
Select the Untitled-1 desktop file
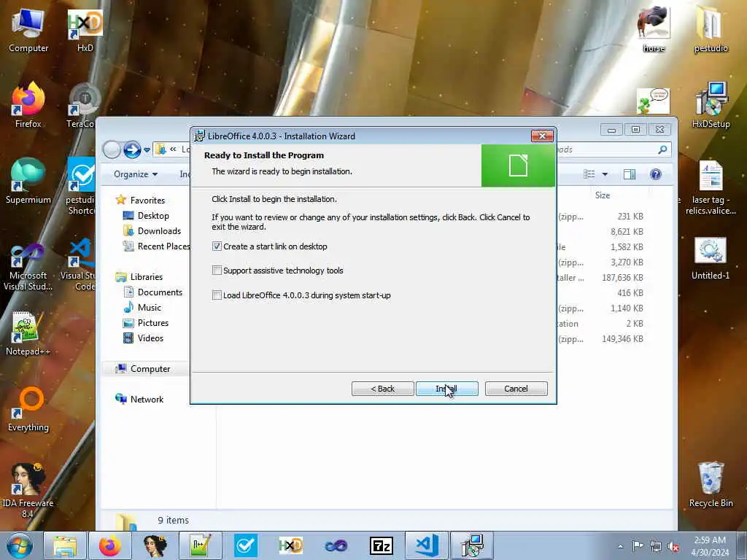(x=711, y=259)
